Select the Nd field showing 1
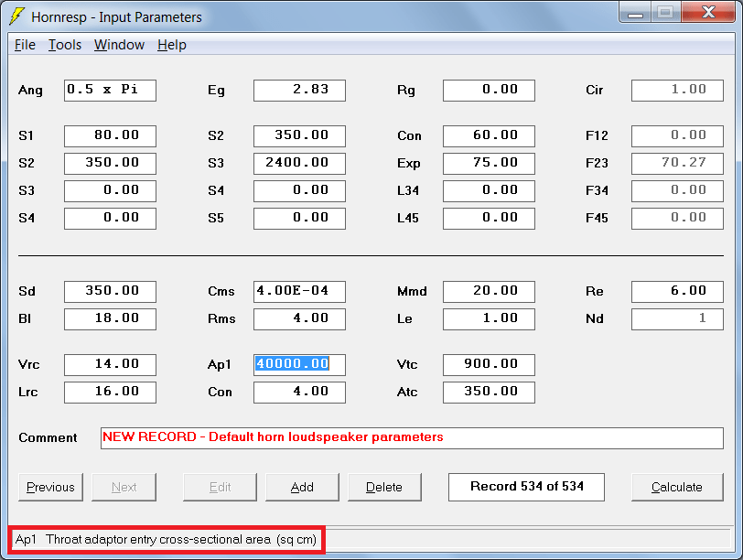 point(678,319)
